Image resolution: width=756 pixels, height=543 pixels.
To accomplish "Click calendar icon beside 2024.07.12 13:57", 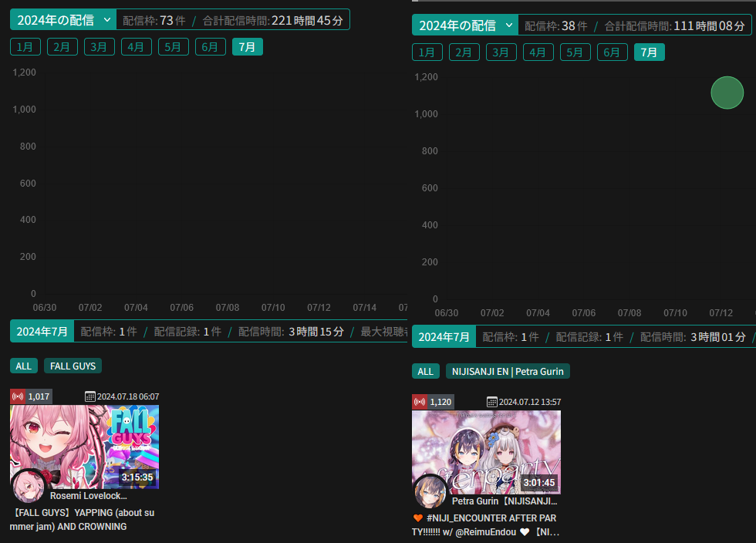I will click(x=492, y=402).
